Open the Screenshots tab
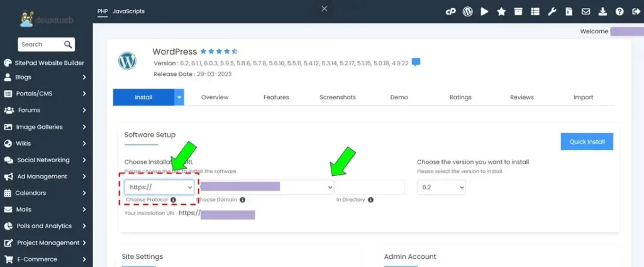This screenshot has width=644, height=267. [x=338, y=97]
